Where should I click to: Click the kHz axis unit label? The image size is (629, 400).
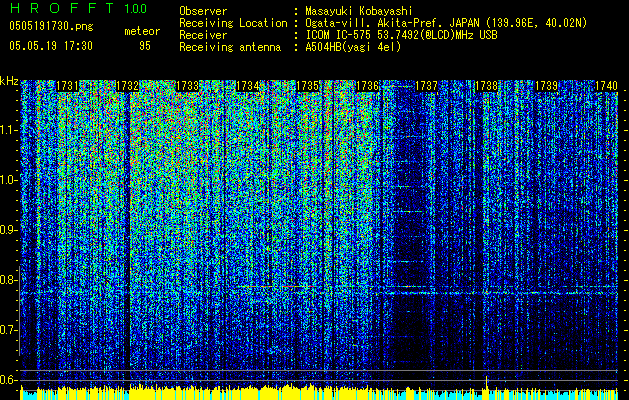(x=9, y=81)
